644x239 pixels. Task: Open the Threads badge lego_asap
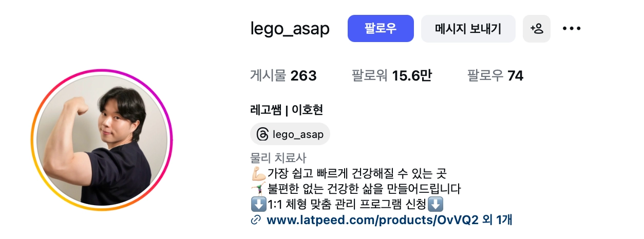(290, 134)
